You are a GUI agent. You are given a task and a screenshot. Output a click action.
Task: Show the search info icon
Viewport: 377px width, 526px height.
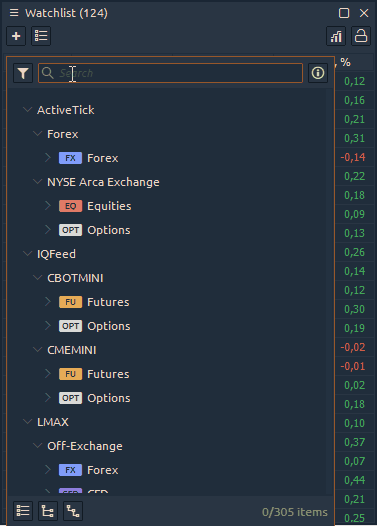318,73
